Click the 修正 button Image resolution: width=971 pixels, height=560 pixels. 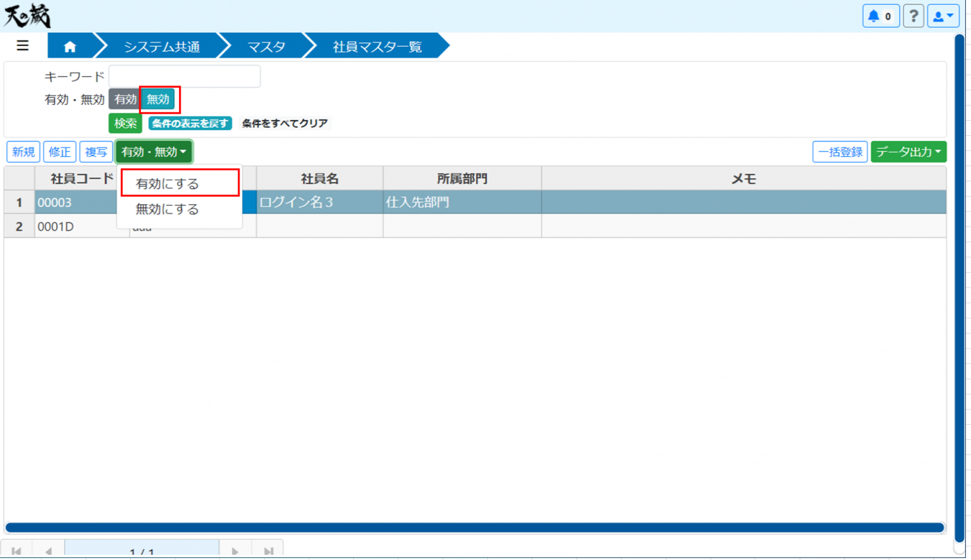pyautogui.click(x=60, y=152)
